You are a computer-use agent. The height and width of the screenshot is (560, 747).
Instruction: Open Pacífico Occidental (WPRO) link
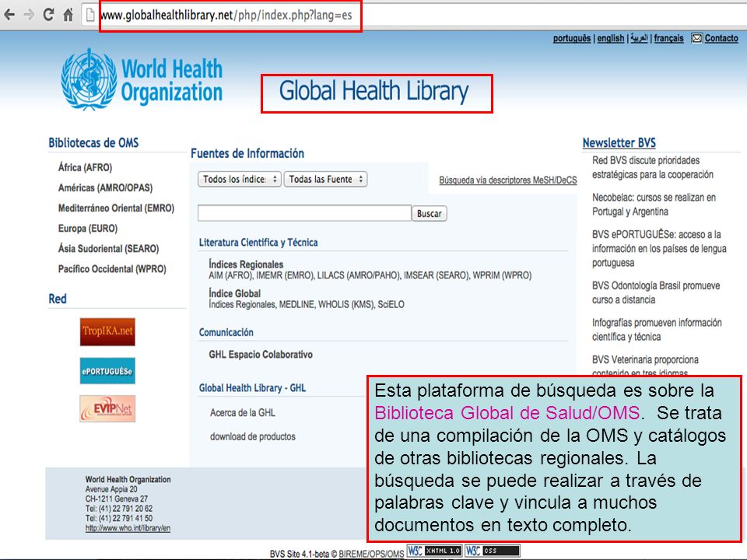click(x=112, y=269)
